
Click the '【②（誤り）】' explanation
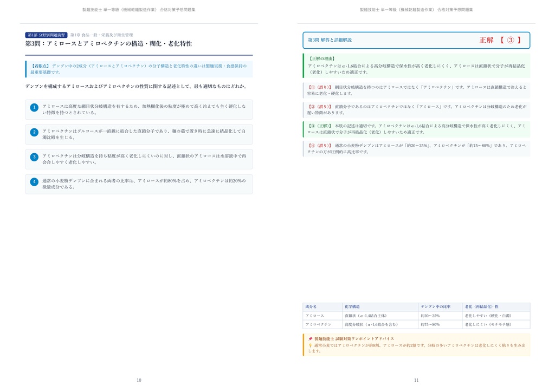[x=416, y=109]
